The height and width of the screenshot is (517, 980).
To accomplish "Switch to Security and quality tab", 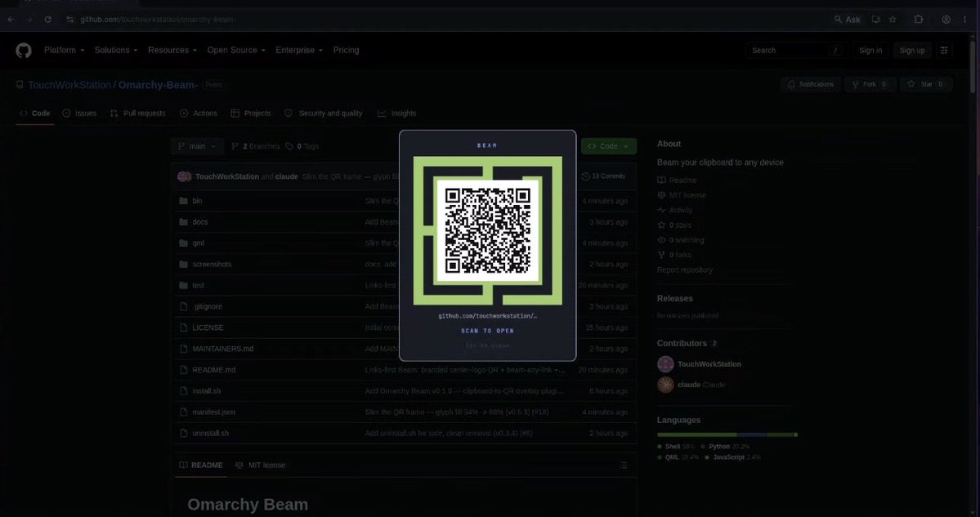I will coord(323,114).
